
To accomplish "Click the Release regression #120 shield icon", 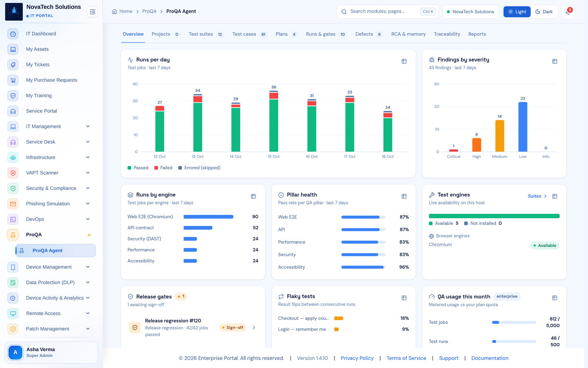I will [135, 328].
